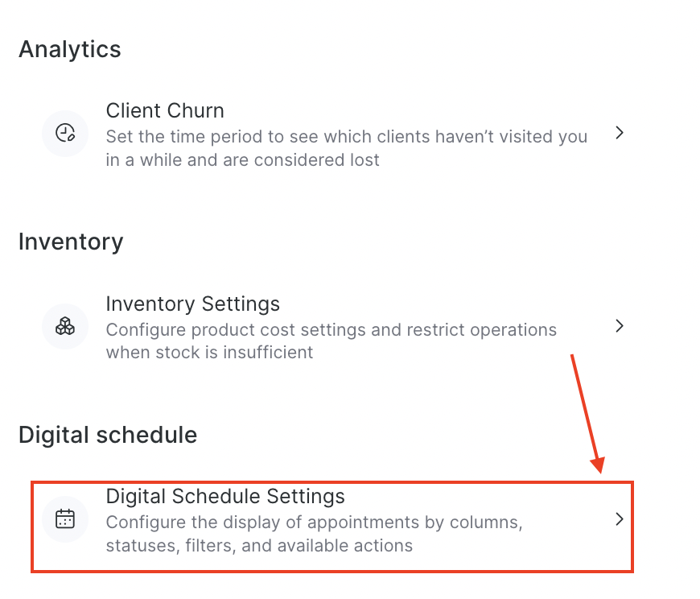Click the red highlight box's top border
This screenshot has height=599, width=700.
[x=332, y=482]
